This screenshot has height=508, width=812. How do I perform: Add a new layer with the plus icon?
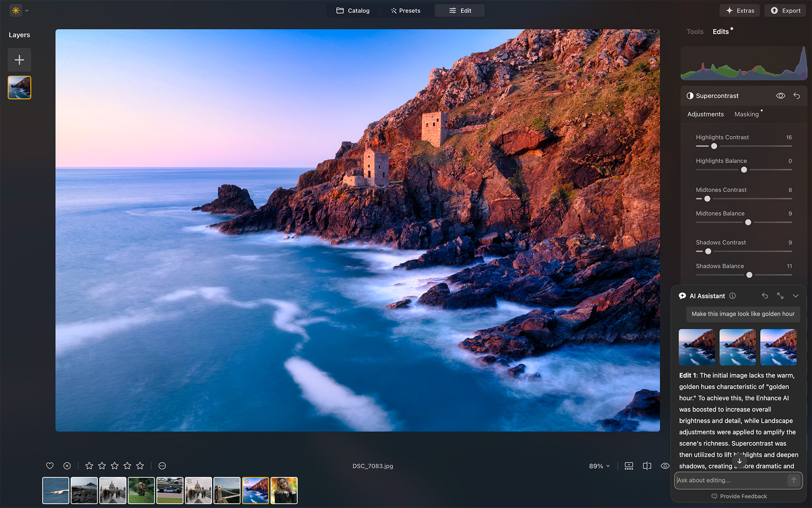pos(19,60)
